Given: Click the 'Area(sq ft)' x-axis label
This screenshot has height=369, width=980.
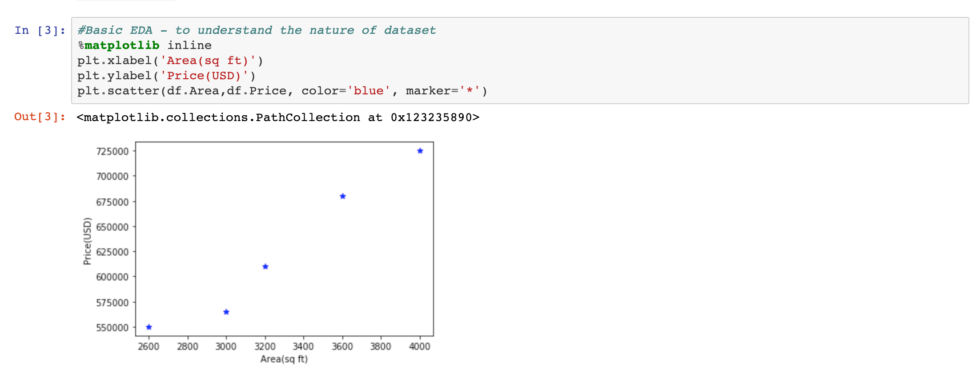Looking at the screenshot, I should point(284,359).
